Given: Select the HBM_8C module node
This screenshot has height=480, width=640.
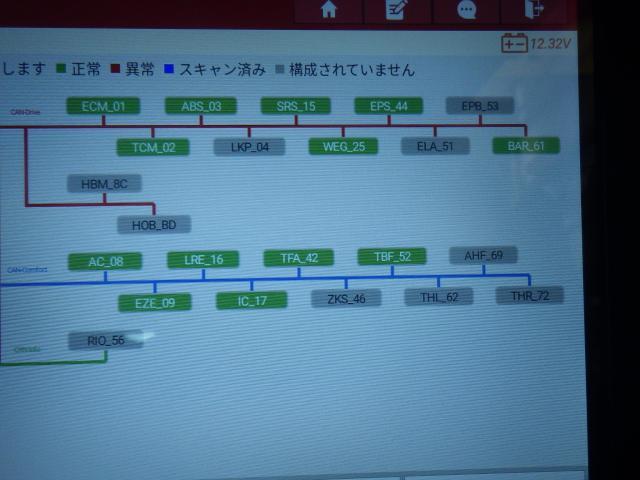Looking at the screenshot, I should tap(104, 183).
